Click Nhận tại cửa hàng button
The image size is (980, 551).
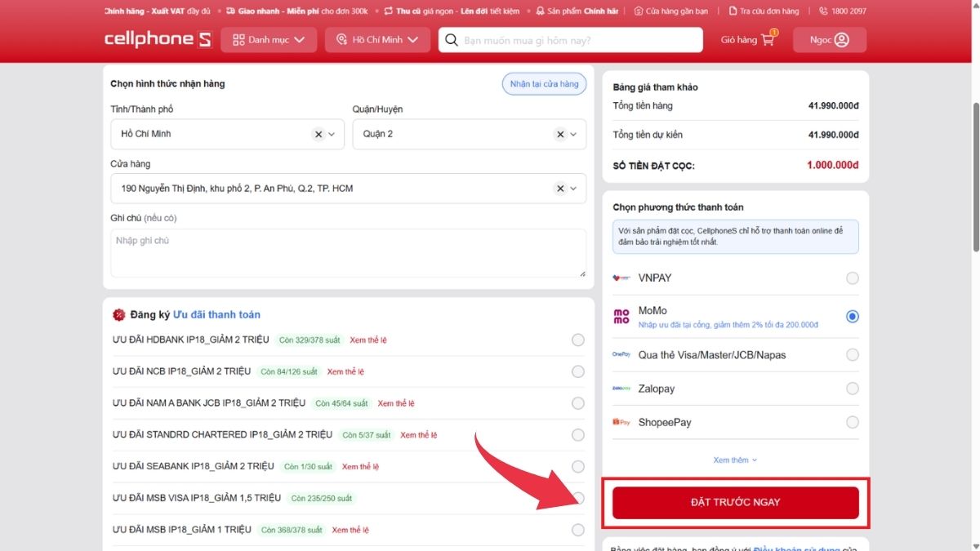544,84
